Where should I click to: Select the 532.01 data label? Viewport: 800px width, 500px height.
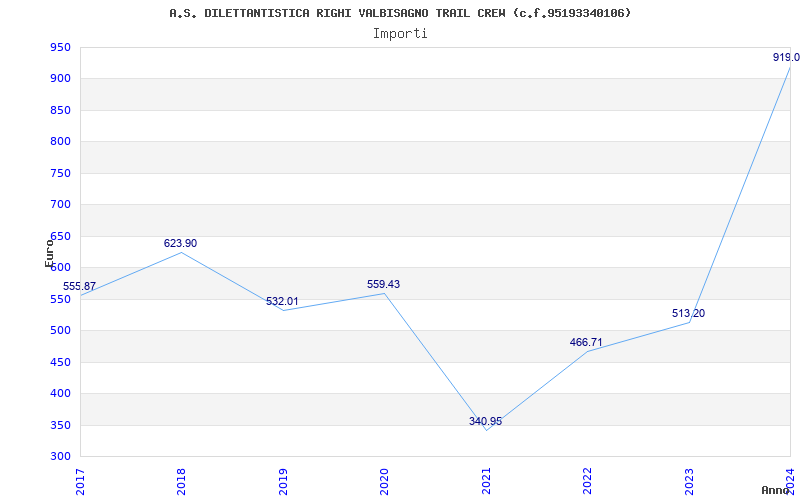[282, 302]
